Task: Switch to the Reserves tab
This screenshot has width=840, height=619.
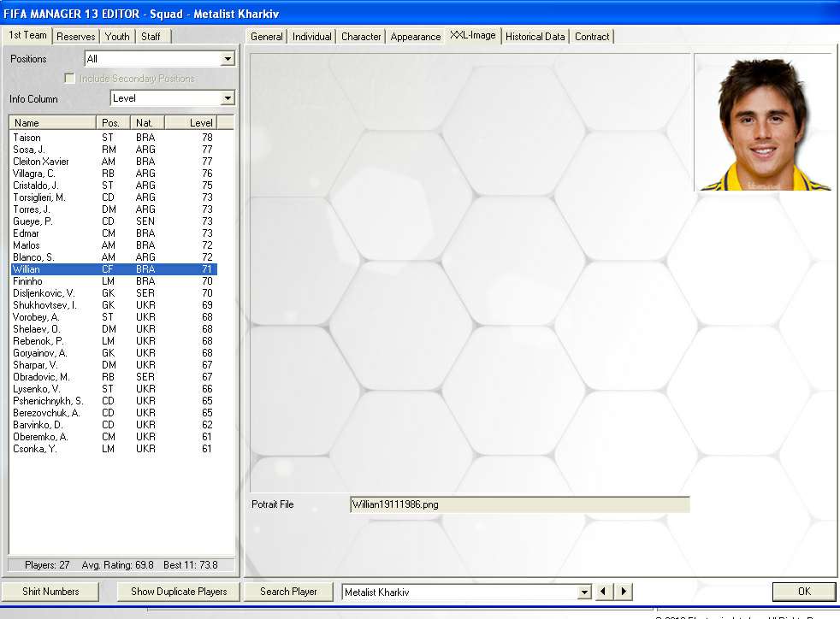Action: [76, 36]
